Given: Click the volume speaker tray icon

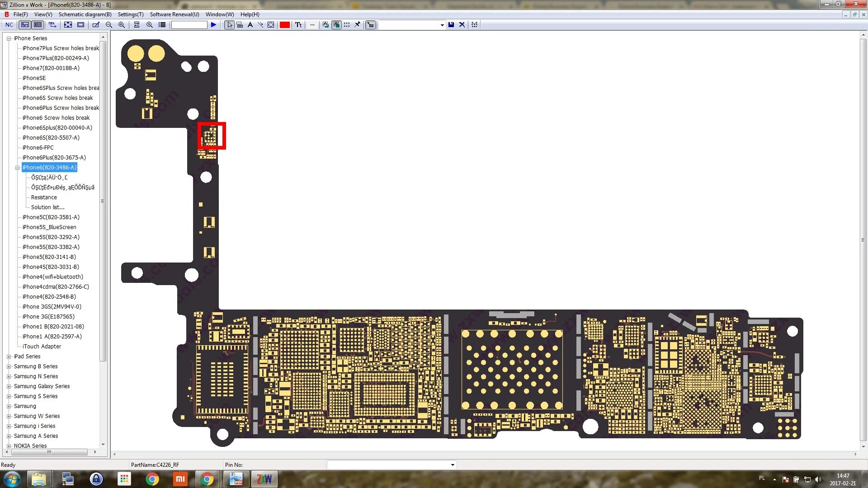Looking at the screenshot, I should [817, 479].
